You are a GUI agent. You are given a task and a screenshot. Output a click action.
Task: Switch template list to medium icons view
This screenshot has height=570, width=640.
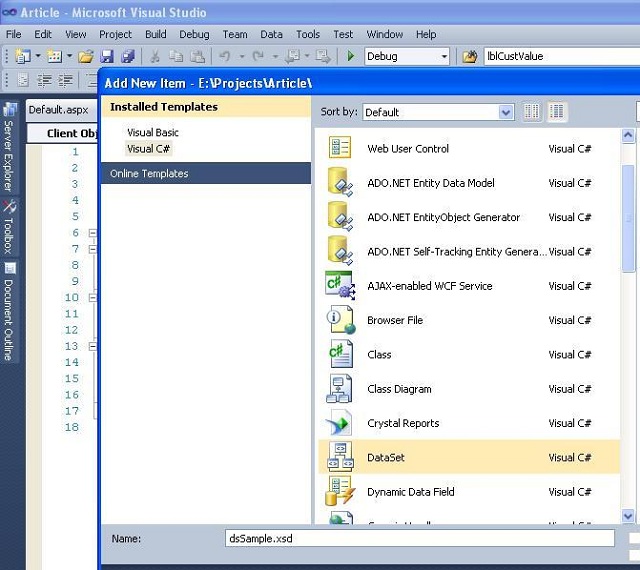pos(557,112)
